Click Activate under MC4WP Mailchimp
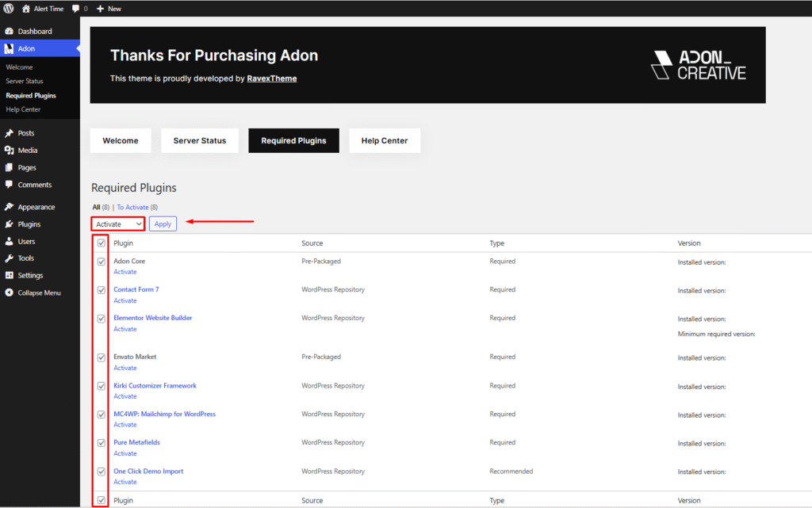The image size is (812, 508). pos(125,425)
